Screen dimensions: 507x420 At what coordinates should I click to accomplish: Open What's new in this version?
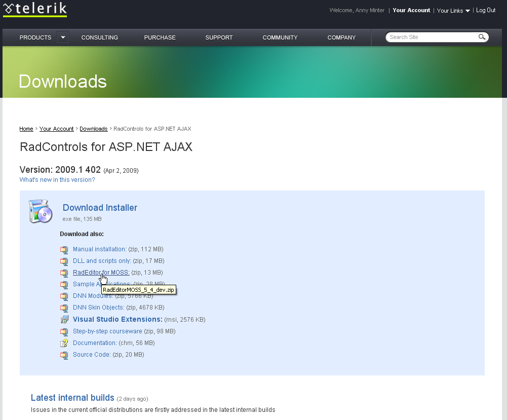pos(57,180)
